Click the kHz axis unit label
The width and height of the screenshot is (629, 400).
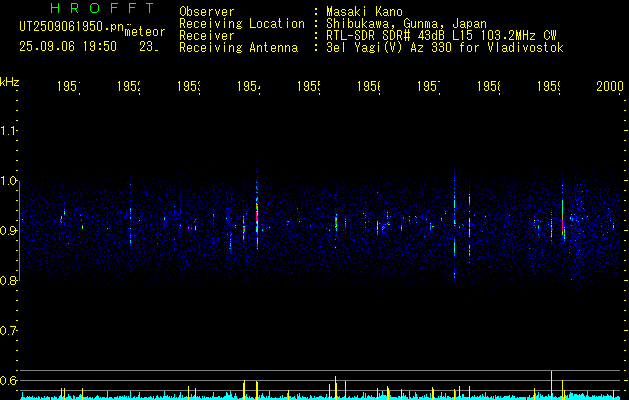point(10,81)
